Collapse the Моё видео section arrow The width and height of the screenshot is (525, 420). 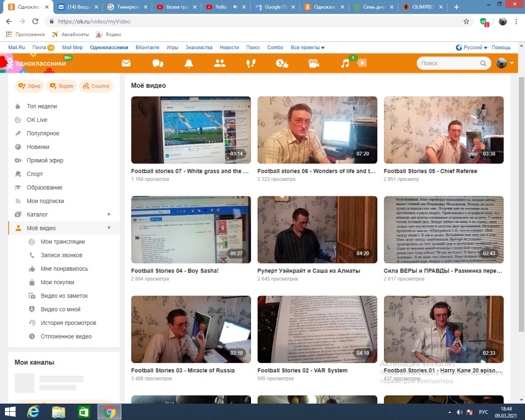pyautogui.click(x=109, y=227)
